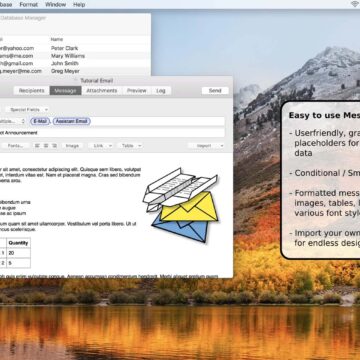Open the recipient field popup selector
Image resolution: width=360 pixels, height=360 pixels.
click(13, 121)
